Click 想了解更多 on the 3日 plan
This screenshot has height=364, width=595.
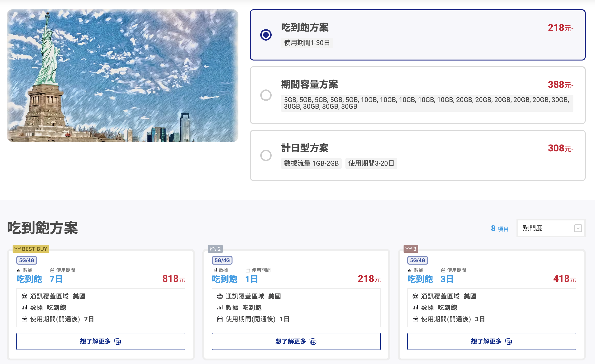[x=491, y=341]
